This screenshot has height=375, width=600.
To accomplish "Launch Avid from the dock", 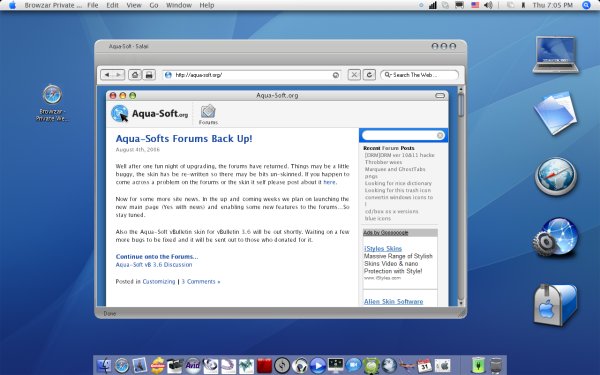I will (x=192, y=365).
